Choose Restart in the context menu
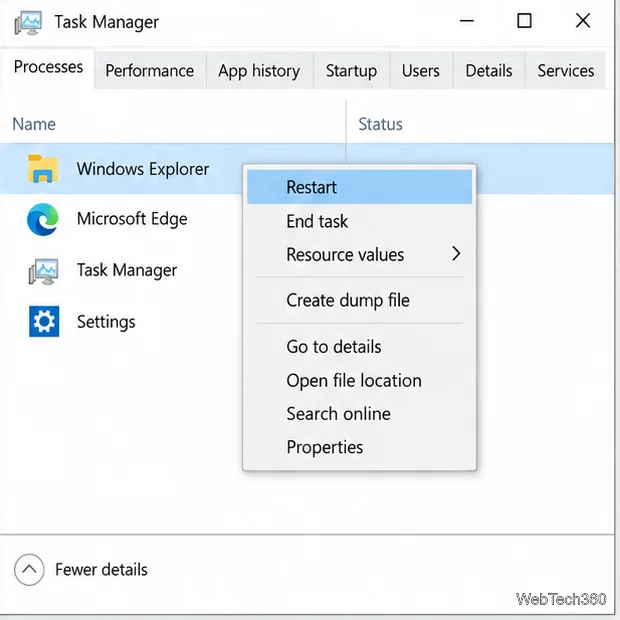The height and width of the screenshot is (620, 620). tap(359, 187)
